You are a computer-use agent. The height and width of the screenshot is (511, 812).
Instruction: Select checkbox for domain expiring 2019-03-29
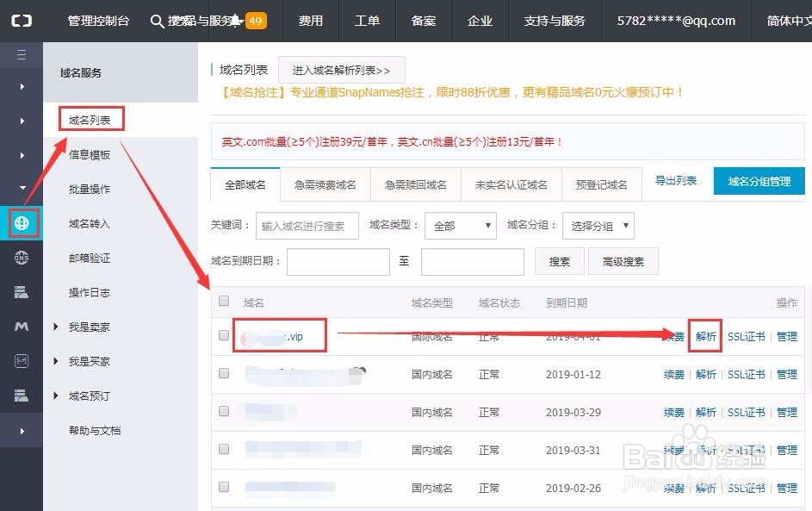[x=224, y=412]
